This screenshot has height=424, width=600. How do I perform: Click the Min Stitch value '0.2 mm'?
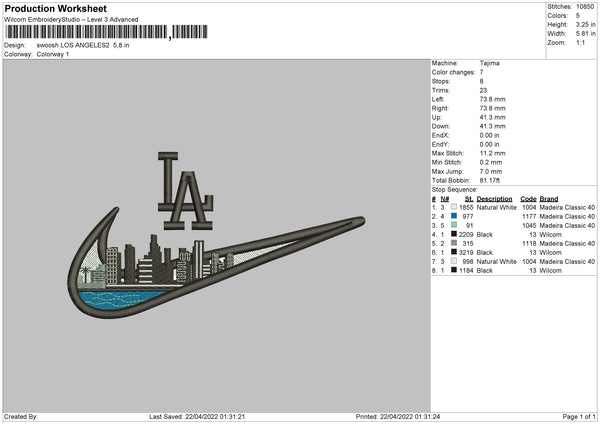click(x=491, y=162)
